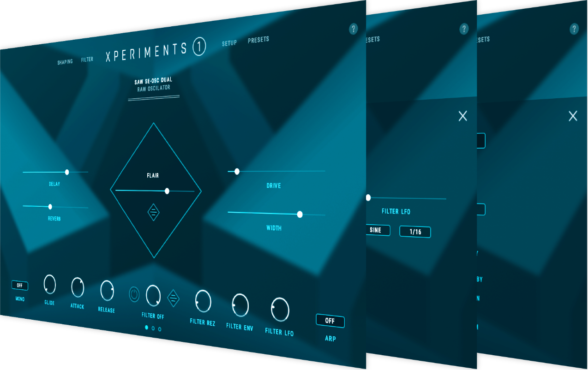
Task: Toggle the filter power button
Action: (134, 294)
